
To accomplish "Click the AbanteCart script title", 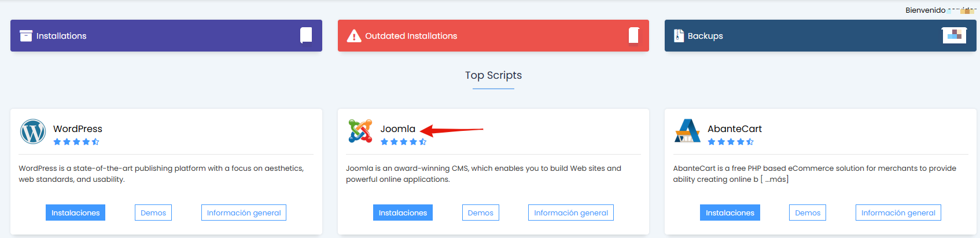I will [735, 129].
